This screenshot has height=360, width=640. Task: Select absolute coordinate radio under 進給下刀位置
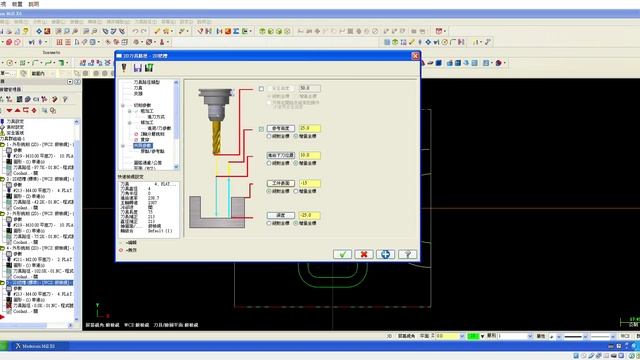[x=269, y=163]
